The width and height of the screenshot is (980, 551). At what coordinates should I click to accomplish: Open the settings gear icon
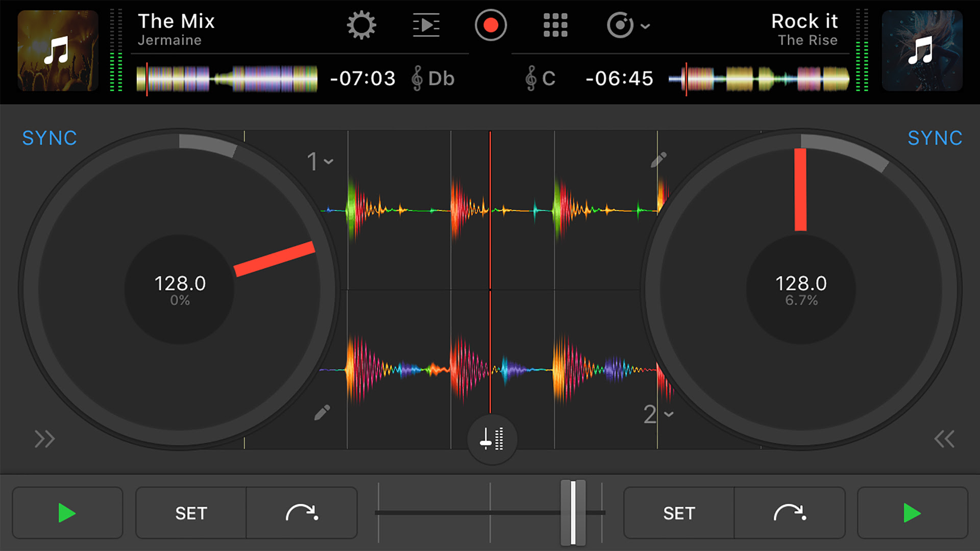tap(361, 26)
